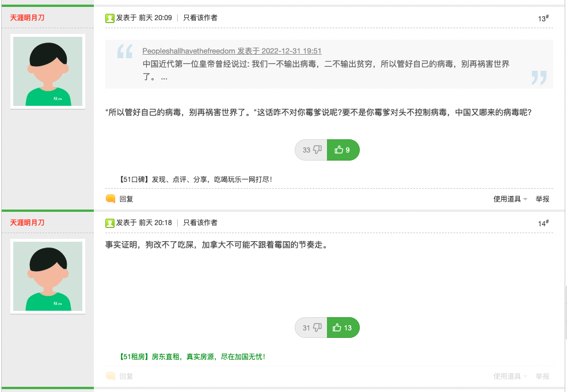
Task: Open username 天涯明月刀 on post 14
Action: coord(27,223)
